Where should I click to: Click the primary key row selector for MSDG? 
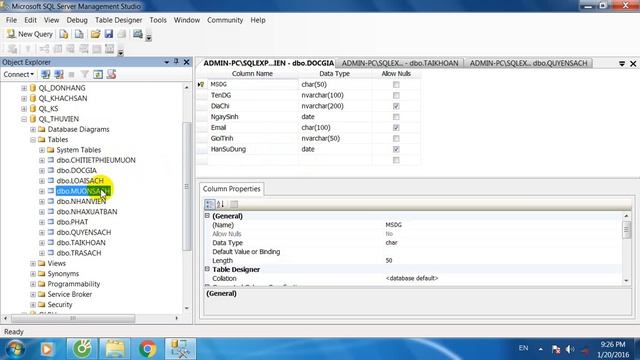click(x=201, y=84)
